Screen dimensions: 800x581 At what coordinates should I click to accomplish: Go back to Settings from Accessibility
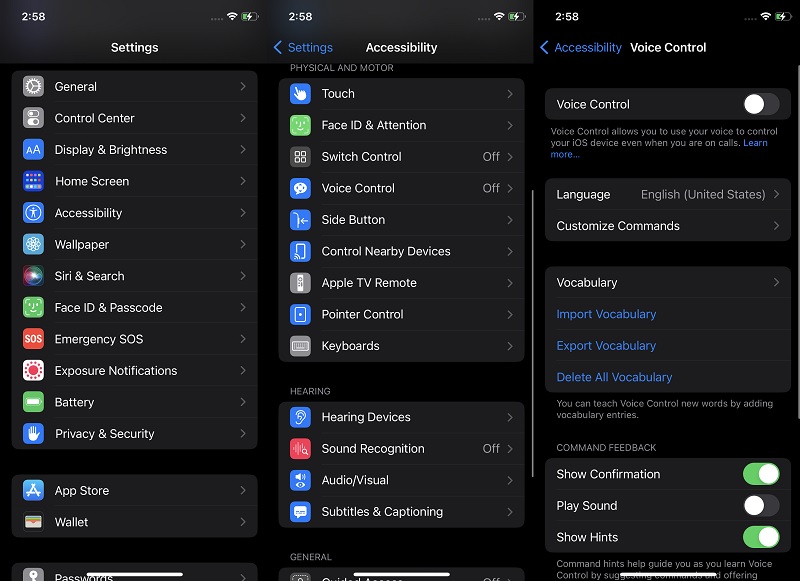[303, 47]
